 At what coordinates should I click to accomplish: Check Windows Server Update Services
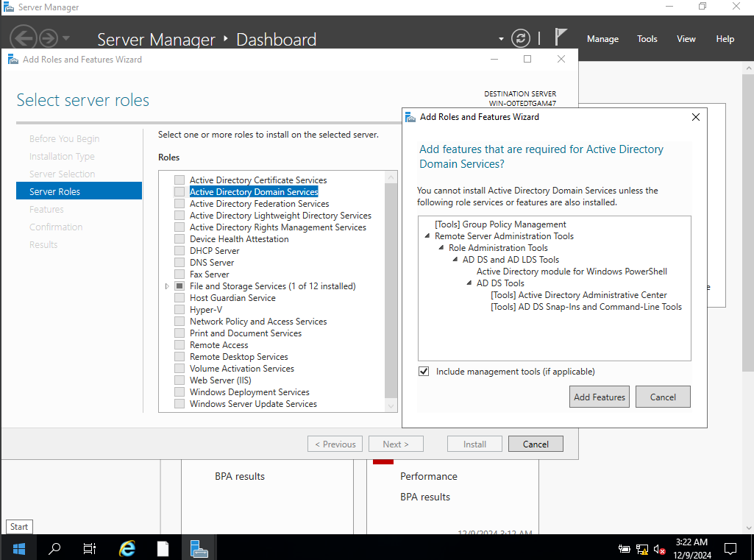[x=179, y=404]
